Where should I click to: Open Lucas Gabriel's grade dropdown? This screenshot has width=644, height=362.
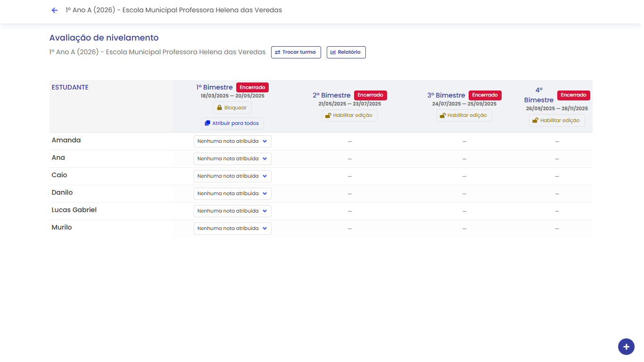(x=232, y=211)
